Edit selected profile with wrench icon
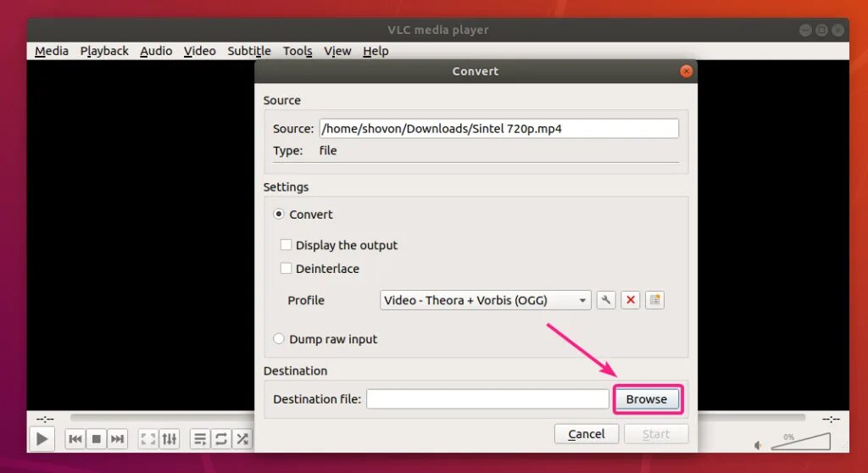The image size is (868, 473). point(606,300)
